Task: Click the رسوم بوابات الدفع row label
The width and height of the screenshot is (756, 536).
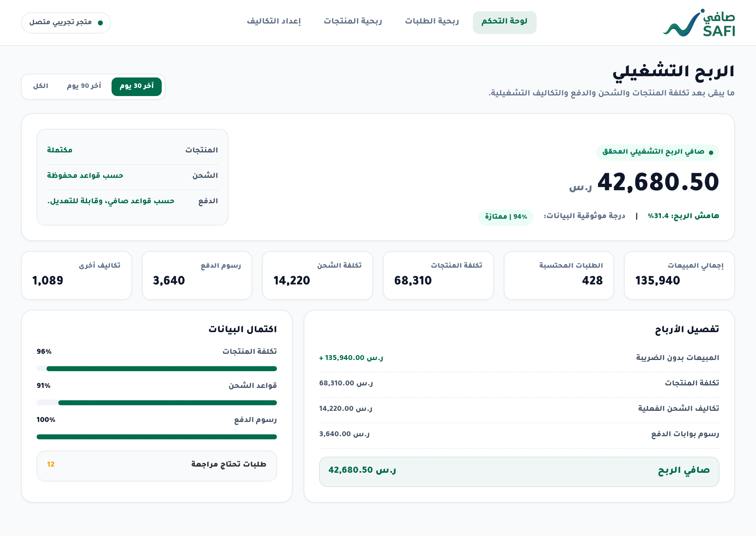Action: (685, 434)
